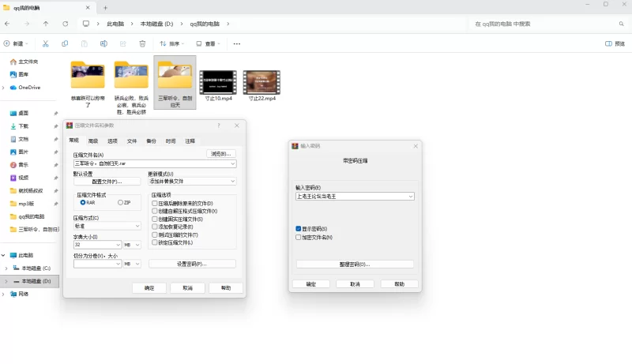
Task: Open the 字典大小 dictionary size dropdown
Action: [118, 245]
